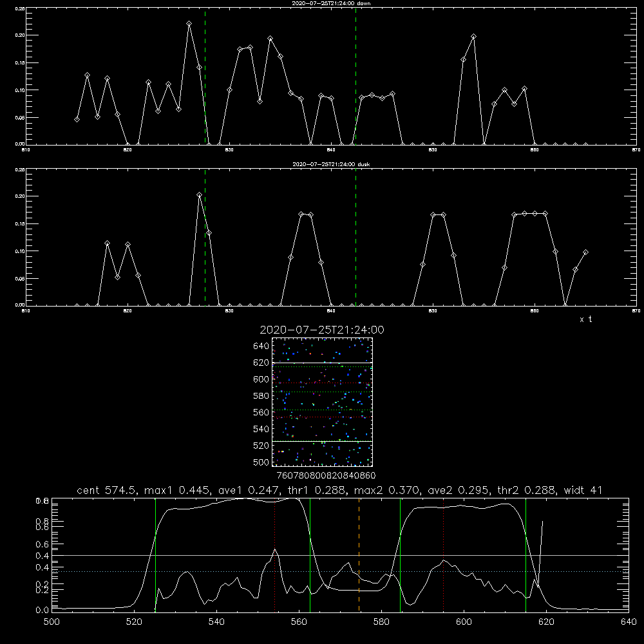
Task: Click the left green dashed line in the dusk plot
Action: tap(205, 237)
